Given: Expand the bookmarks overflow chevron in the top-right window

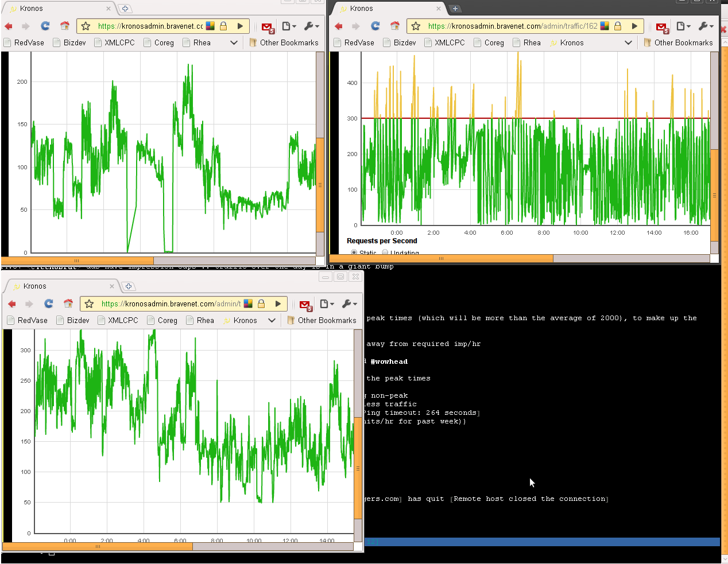Looking at the screenshot, I should pos(628,42).
